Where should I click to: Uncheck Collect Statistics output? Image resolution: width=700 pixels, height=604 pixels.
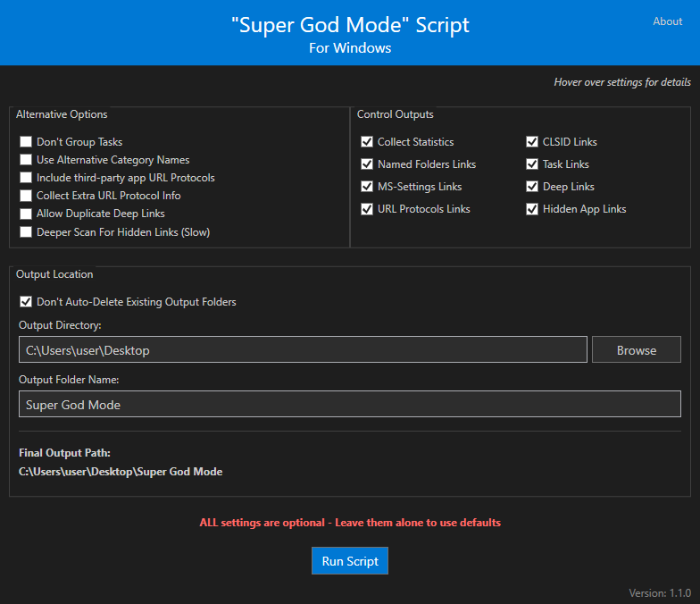click(367, 142)
